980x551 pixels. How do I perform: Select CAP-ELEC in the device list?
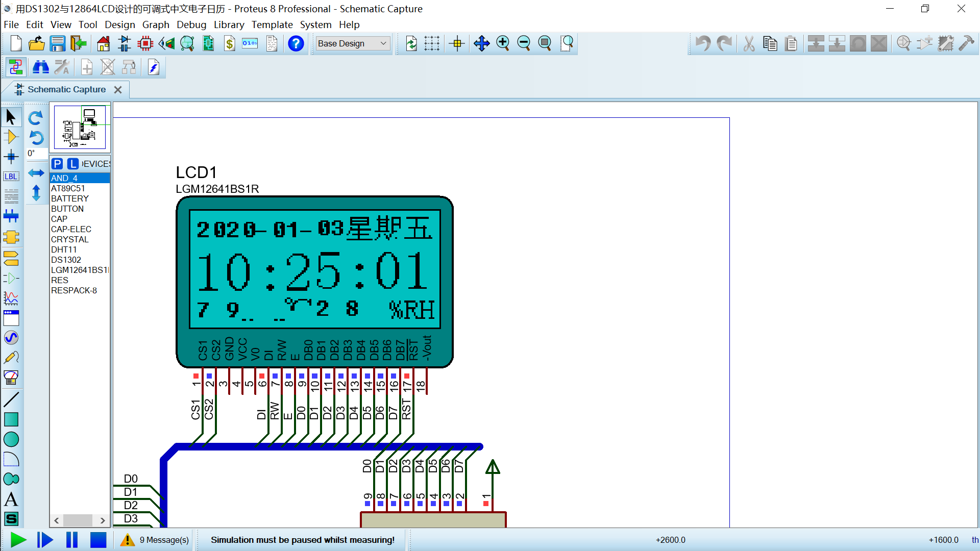pyautogui.click(x=80, y=229)
